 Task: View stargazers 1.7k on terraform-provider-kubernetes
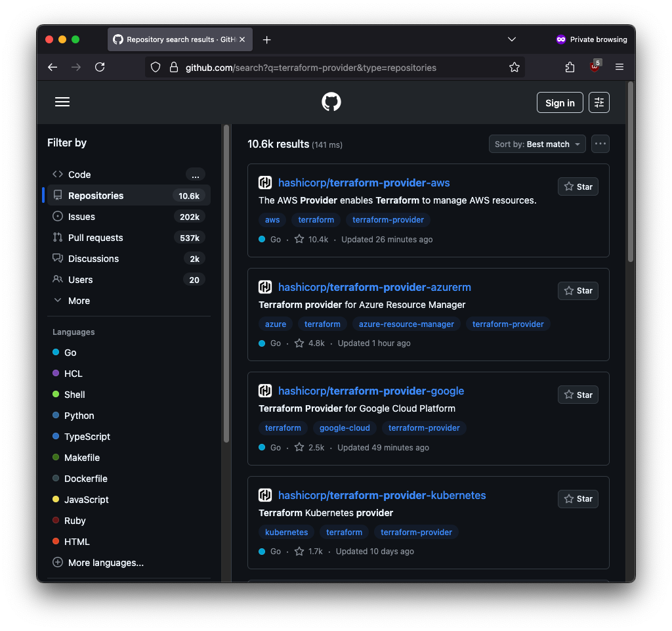pyautogui.click(x=308, y=552)
